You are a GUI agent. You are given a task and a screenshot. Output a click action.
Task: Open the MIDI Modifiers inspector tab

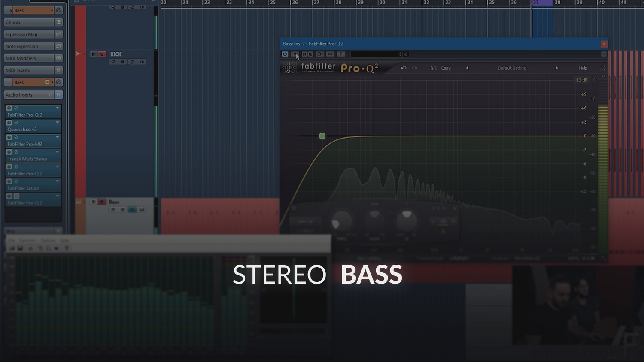(x=29, y=58)
